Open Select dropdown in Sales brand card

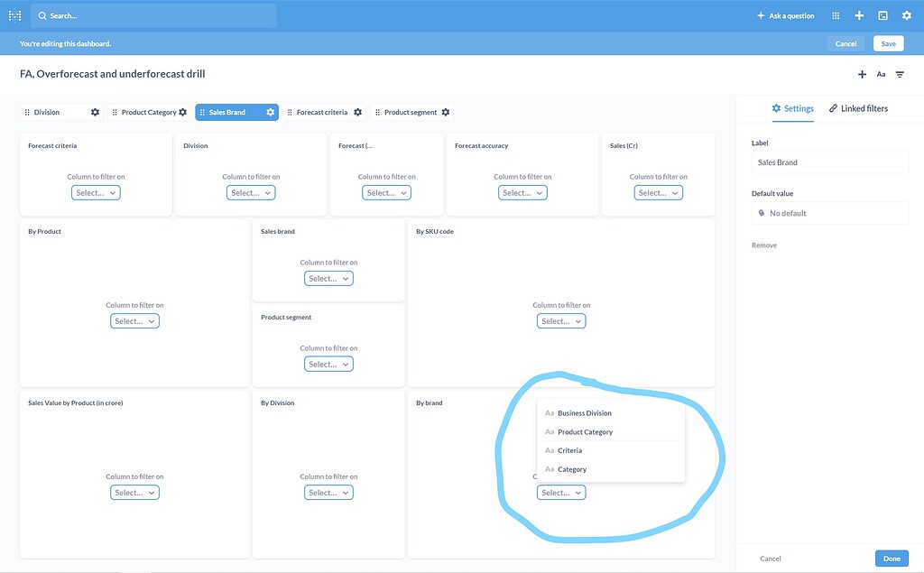pos(328,278)
